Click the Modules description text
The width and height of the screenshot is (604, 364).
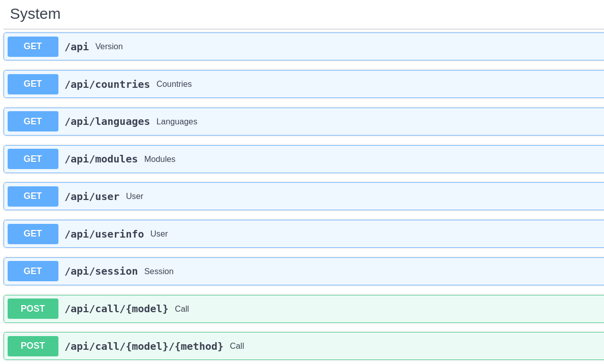(160, 159)
